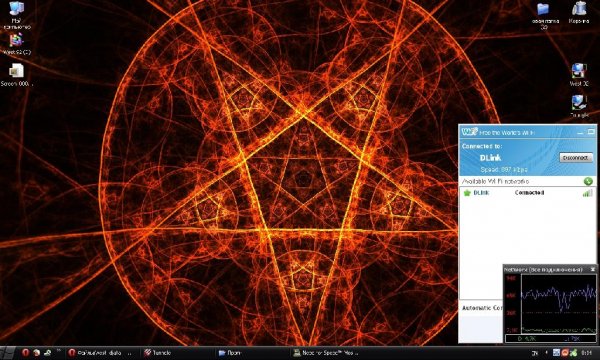Viewport: 600px width, 360px height.
Task: Refresh available Wi-Fi networks green icon
Action: [588, 181]
